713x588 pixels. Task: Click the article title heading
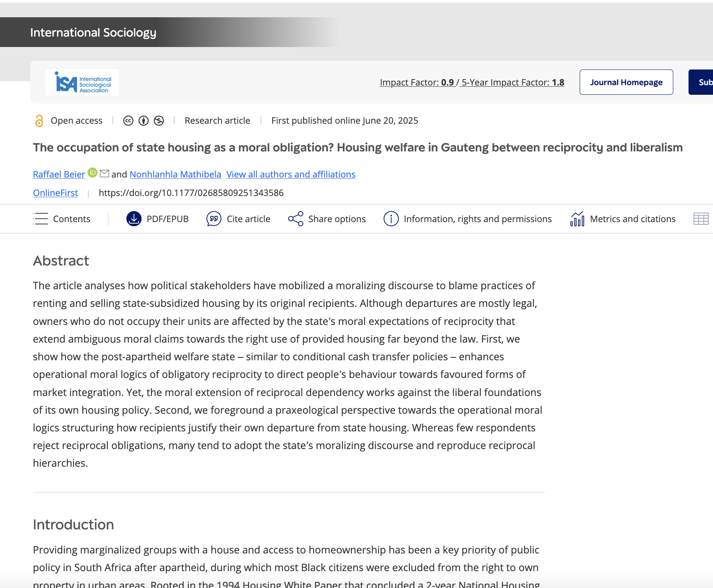[x=358, y=147]
